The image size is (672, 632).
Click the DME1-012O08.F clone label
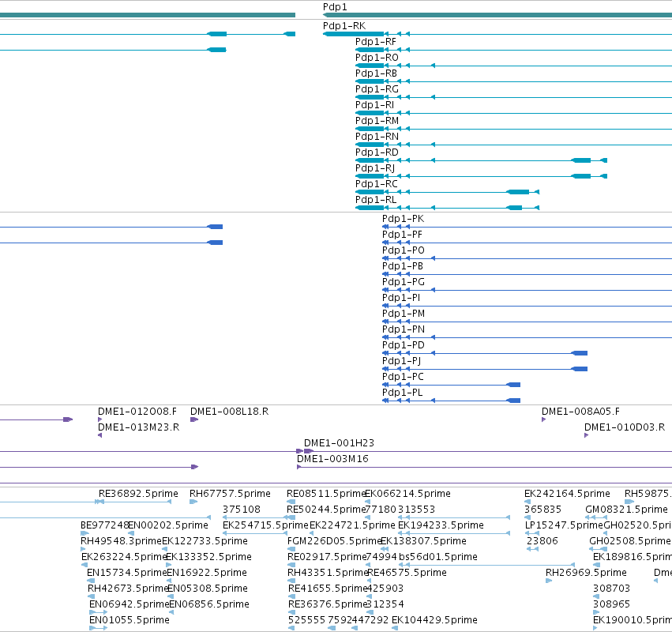(x=137, y=412)
